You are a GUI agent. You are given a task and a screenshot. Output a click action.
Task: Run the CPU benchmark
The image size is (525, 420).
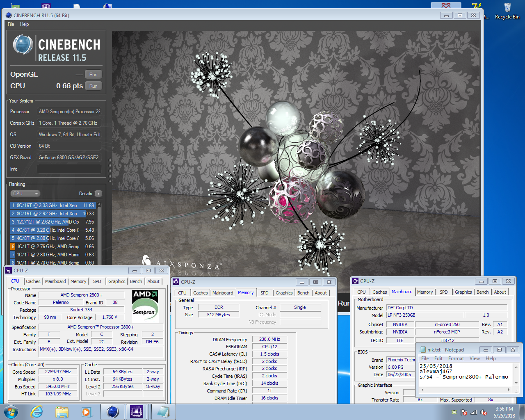pyautogui.click(x=93, y=86)
